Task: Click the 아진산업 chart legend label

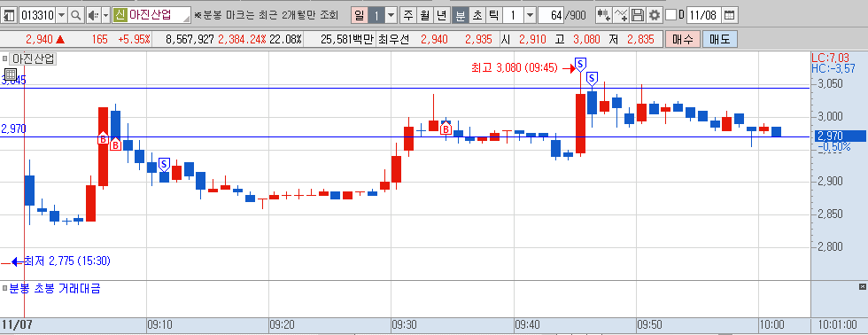Action: [x=34, y=58]
